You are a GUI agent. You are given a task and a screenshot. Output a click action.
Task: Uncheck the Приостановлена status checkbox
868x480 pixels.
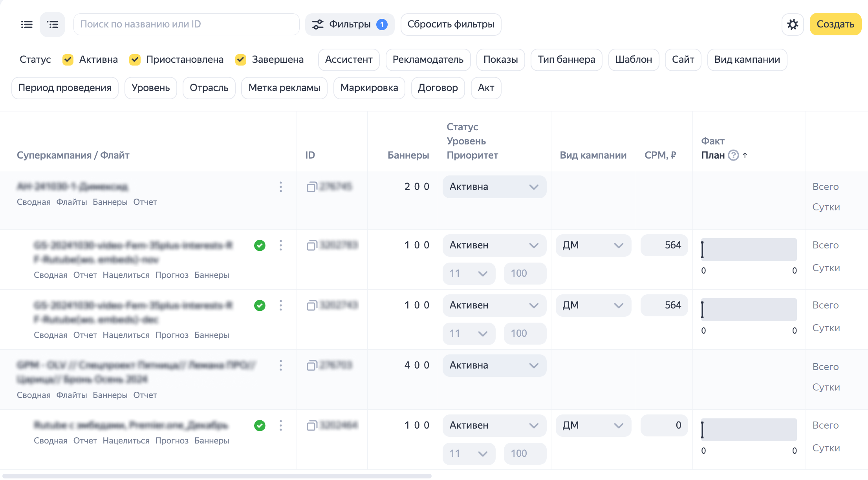tap(135, 60)
